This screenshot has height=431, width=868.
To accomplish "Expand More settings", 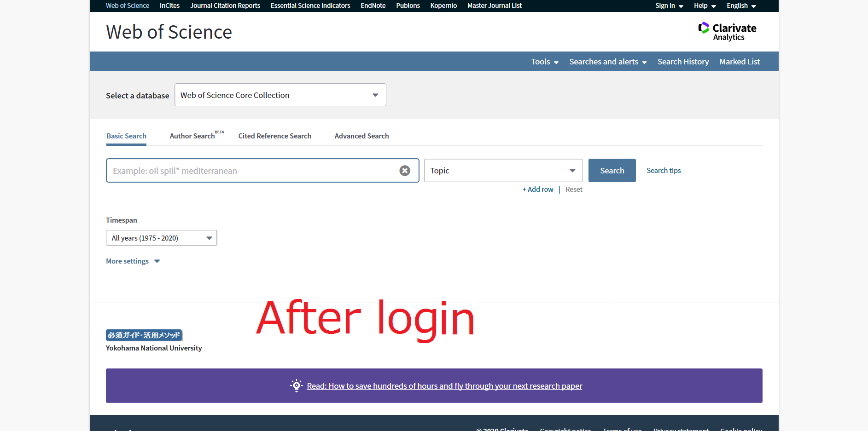I will (133, 261).
